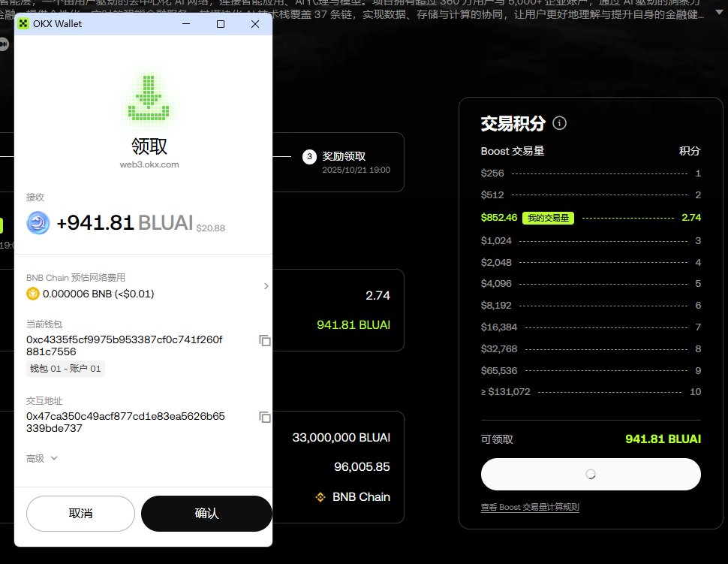The height and width of the screenshot is (564, 728).
Task: Expand BNB Chain network fee details
Action: (x=266, y=286)
